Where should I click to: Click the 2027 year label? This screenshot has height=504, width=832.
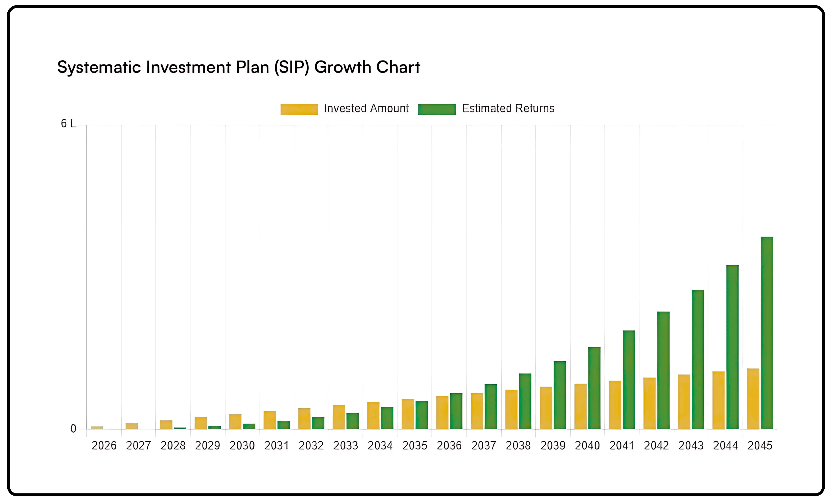point(138,446)
